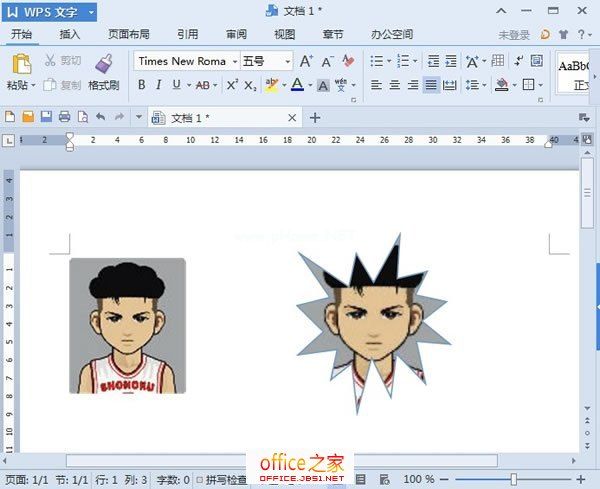Apply superscript formatting

(232, 85)
